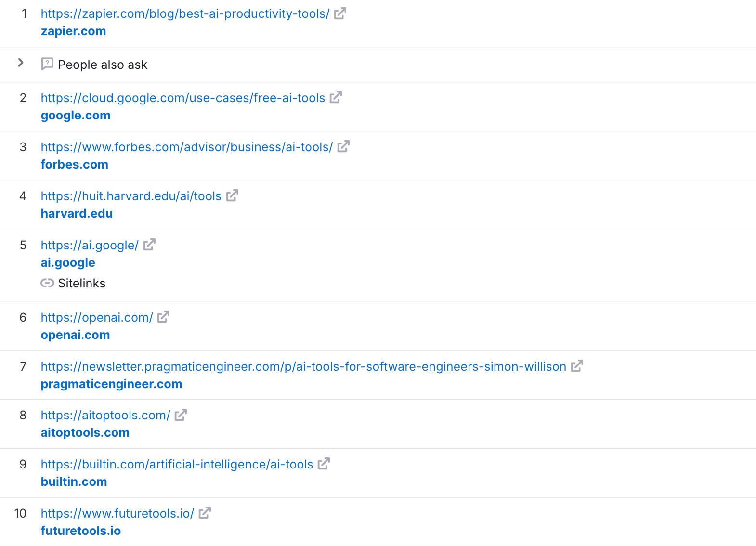756x546 pixels.
Task: Open the builtin.com artificial-intelligence ai-tools URL
Action: [x=177, y=464]
